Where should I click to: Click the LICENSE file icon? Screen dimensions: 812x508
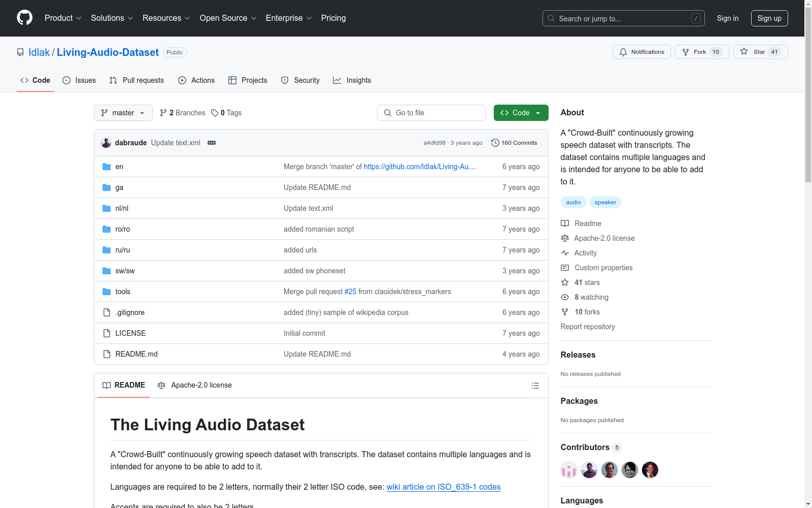coord(107,333)
